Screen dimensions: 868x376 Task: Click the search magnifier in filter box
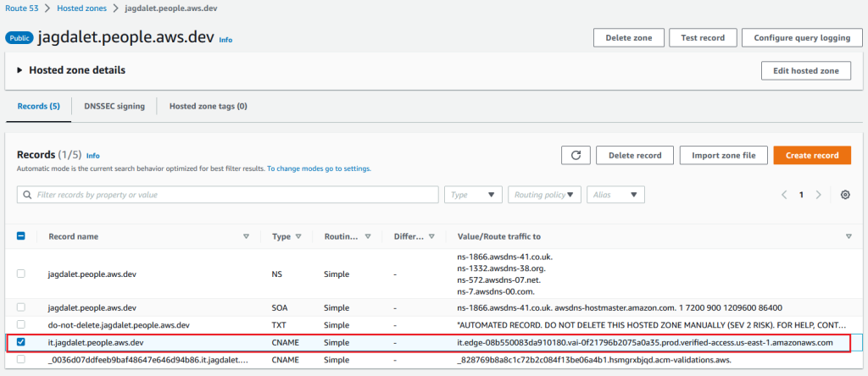pyautogui.click(x=28, y=195)
